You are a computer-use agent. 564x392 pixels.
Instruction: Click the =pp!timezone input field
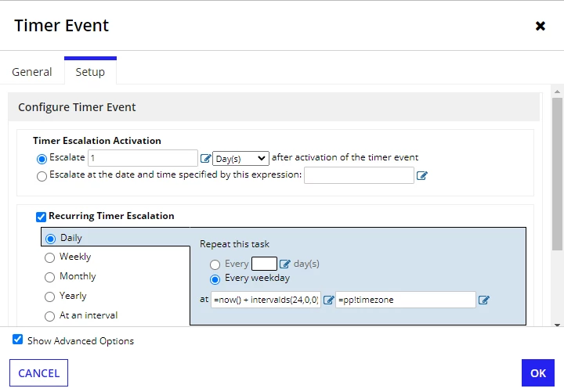point(406,300)
